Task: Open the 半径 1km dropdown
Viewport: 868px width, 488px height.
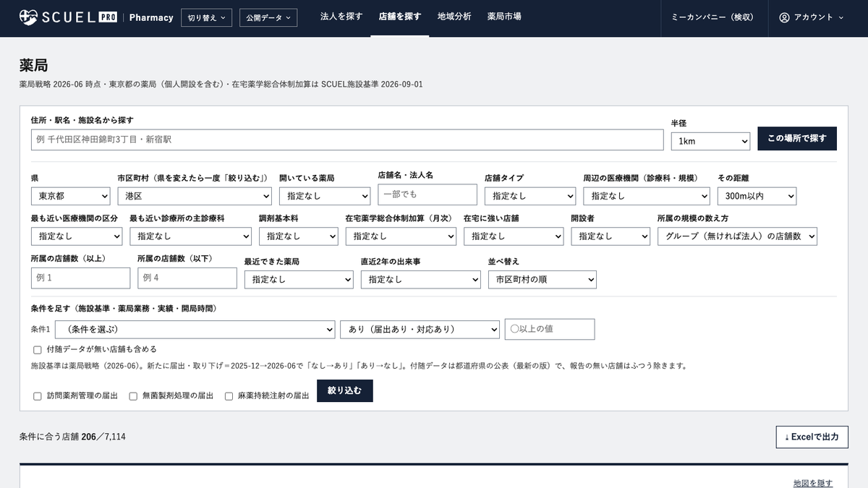Action: point(710,141)
